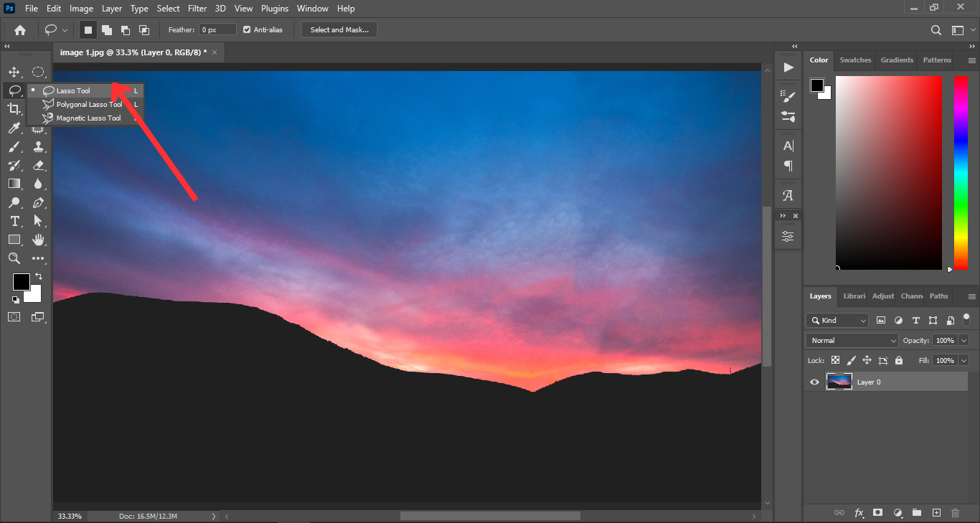Pick a color in the red color field
Image resolution: width=980 pixels, height=523 pixels.
coord(889,172)
